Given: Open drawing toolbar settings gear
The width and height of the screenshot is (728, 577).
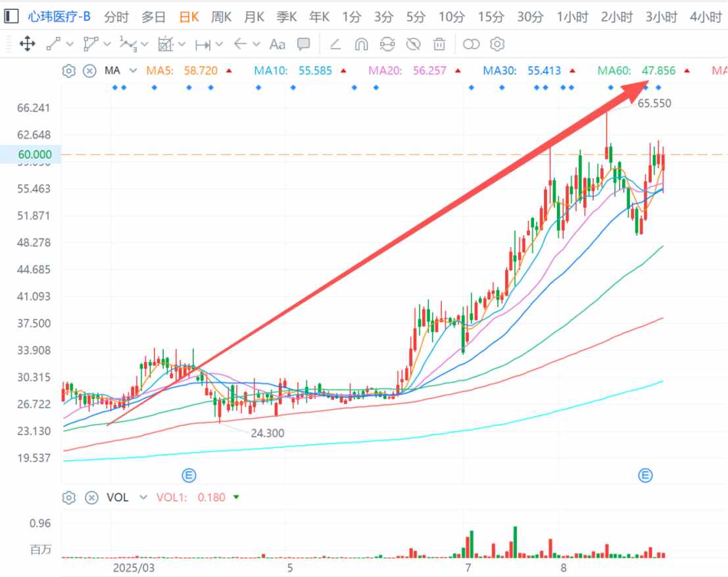Looking at the screenshot, I should coord(498,44).
